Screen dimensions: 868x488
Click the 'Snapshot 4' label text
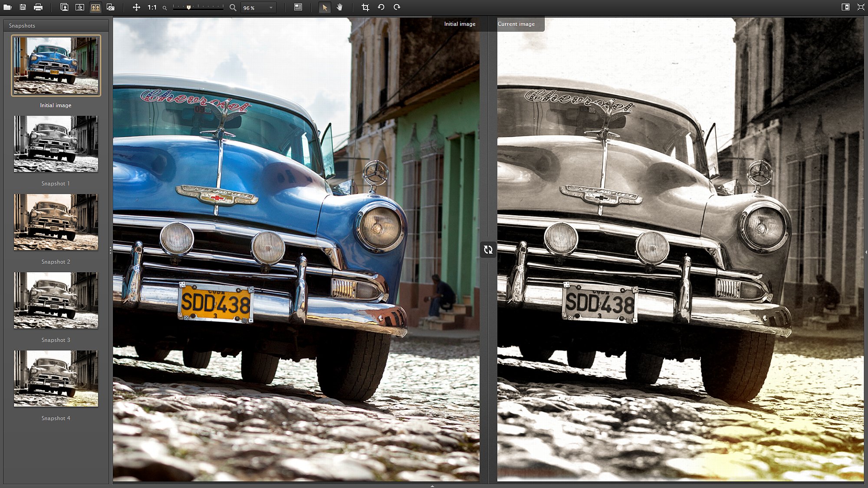tap(56, 418)
